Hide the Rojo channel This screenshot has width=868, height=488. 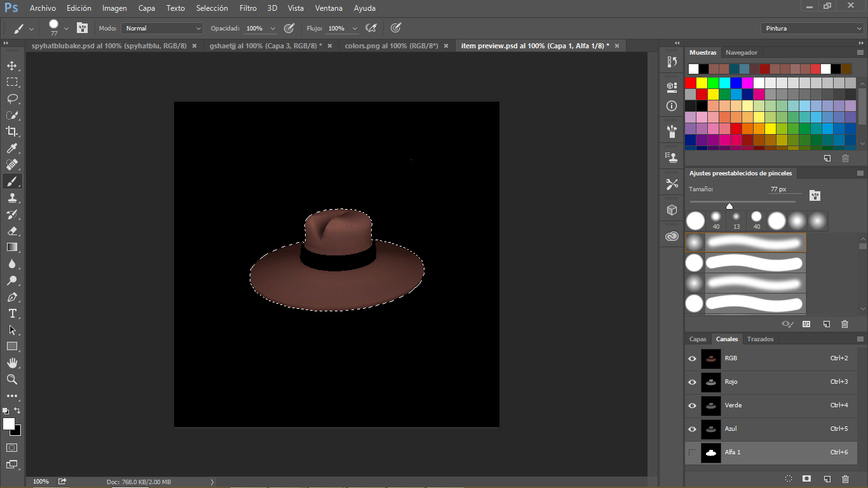tap(692, 382)
